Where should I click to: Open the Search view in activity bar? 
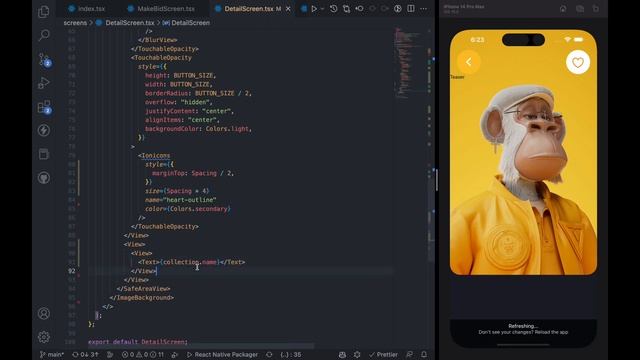(44, 36)
